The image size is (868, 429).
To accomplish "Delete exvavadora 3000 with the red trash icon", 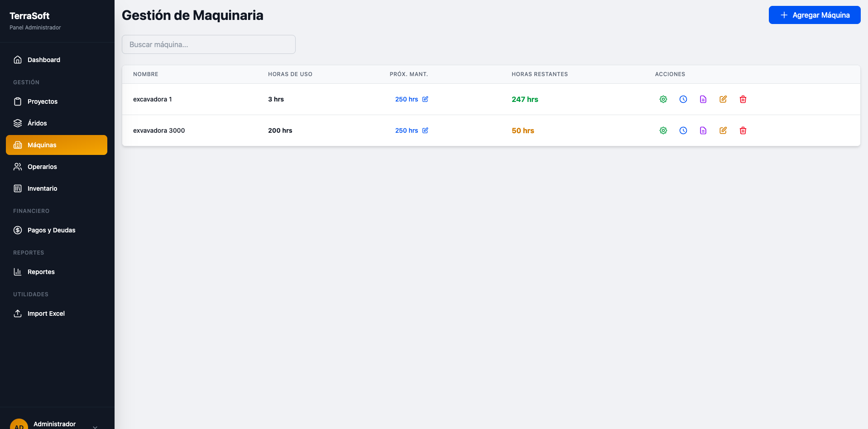I will (743, 130).
